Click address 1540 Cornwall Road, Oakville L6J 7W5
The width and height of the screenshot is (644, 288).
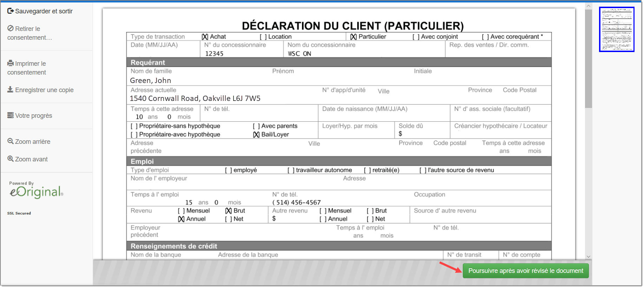(195, 98)
